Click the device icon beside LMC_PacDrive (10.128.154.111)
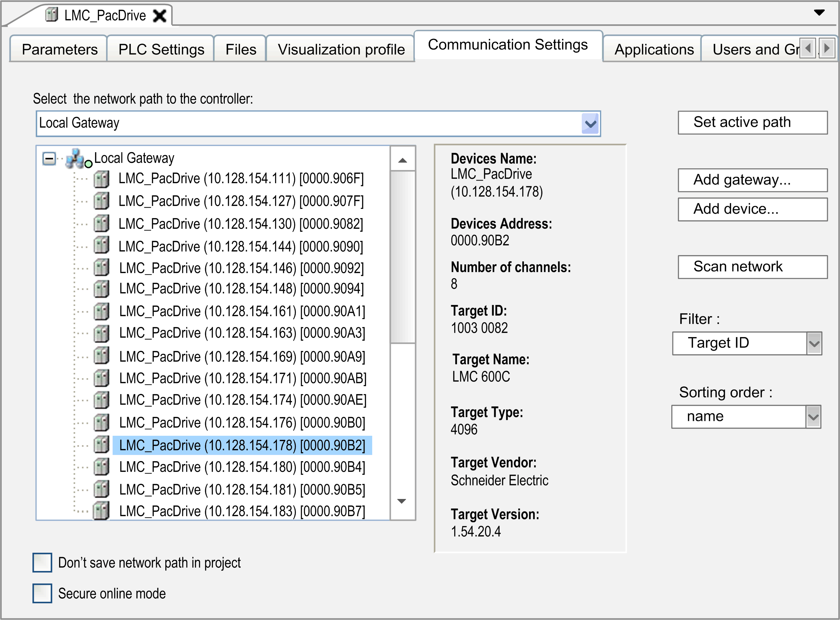This screenshot has width=840, height=620. coord(101,178)
